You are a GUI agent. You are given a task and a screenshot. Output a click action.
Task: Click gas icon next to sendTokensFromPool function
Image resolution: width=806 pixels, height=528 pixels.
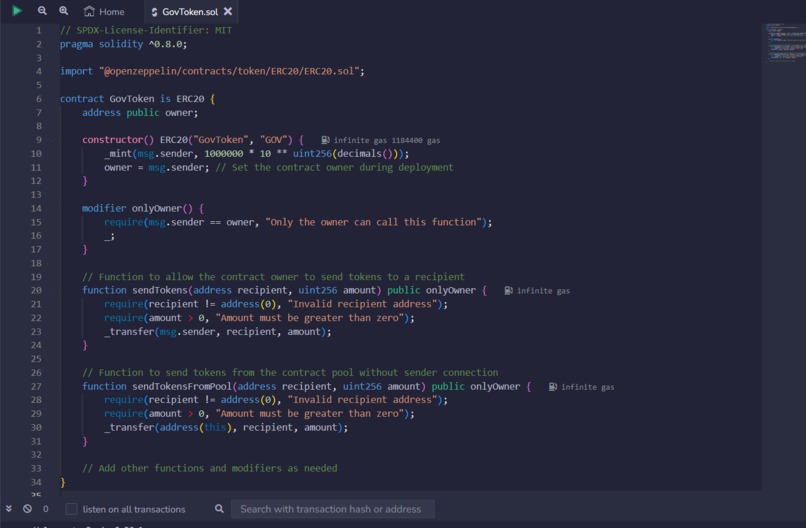(553, 387)
